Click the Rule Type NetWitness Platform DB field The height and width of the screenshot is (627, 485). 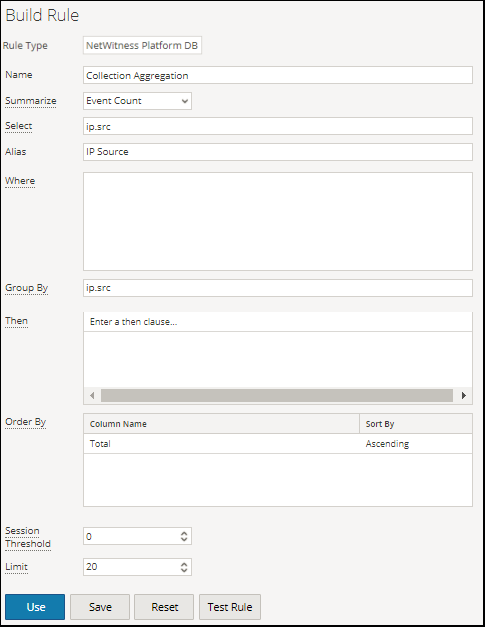pos(142,45)
